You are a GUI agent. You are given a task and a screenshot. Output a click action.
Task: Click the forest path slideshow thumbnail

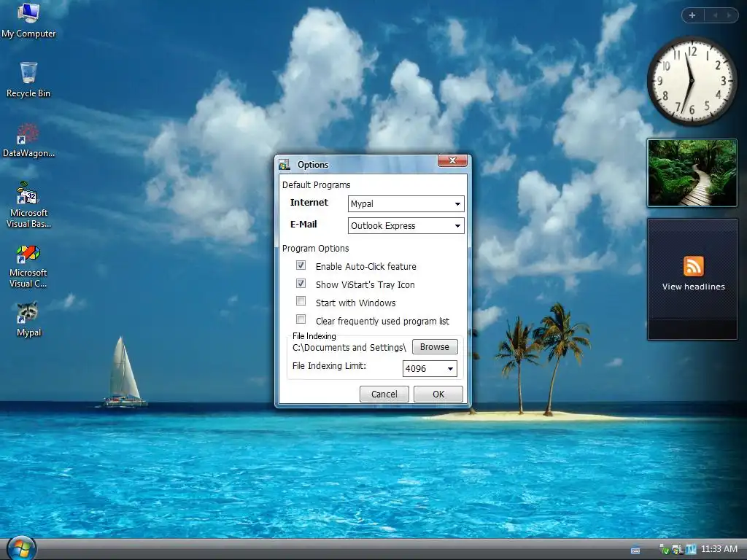(692, 173)
